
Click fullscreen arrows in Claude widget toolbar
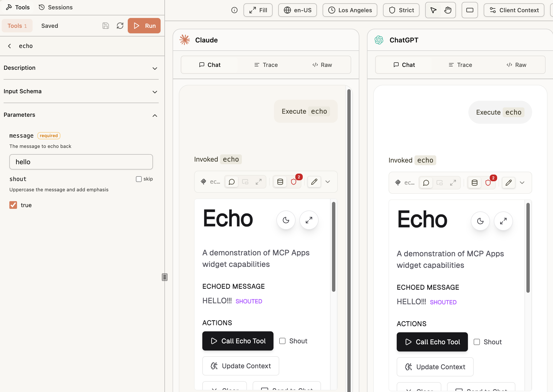tap(259, 182)
